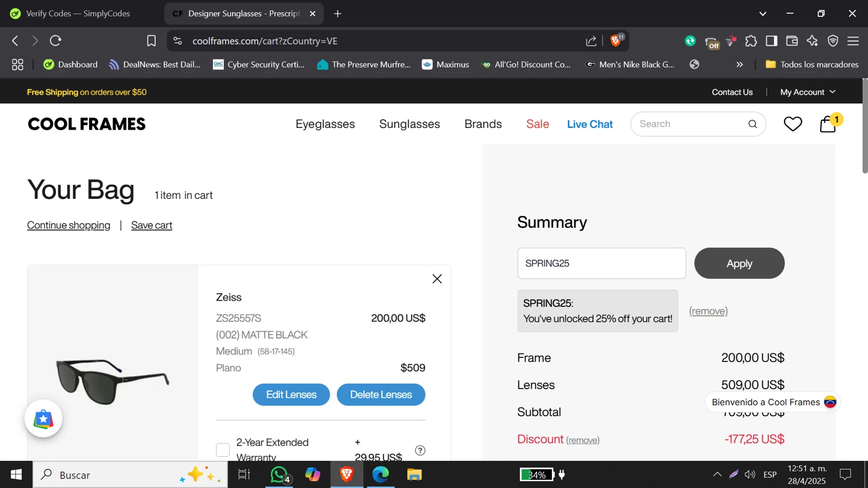Image resolution: width=868 pixels, height=488 pixels.
Task: Open Task View on the taskbar
Action: (244, 475)
